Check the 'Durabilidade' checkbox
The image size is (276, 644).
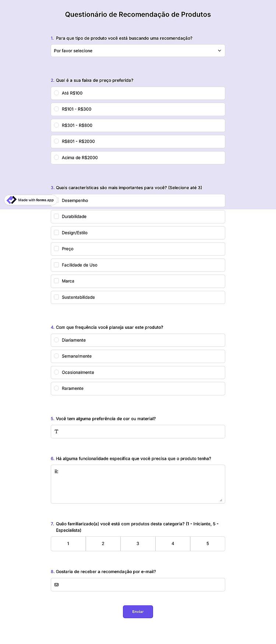point(138,217)
